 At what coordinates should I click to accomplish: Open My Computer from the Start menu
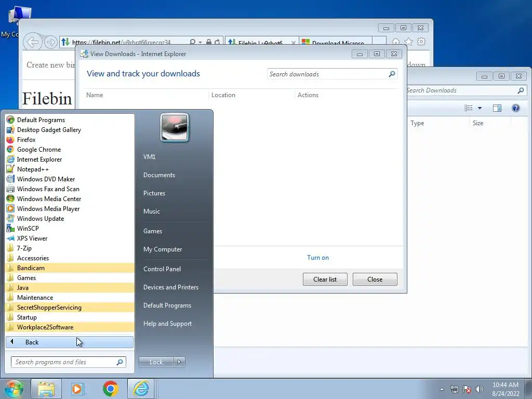coord(163,249)
